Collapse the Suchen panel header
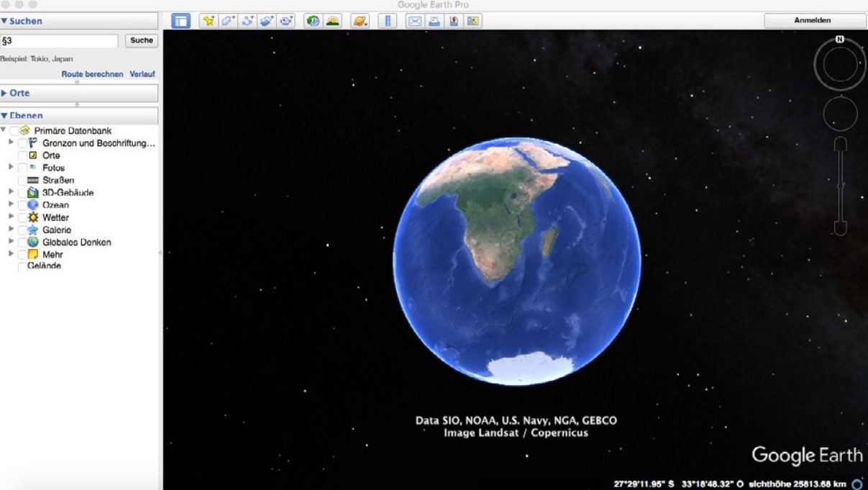Screen dimensions: 868x490 pos(79,21)
